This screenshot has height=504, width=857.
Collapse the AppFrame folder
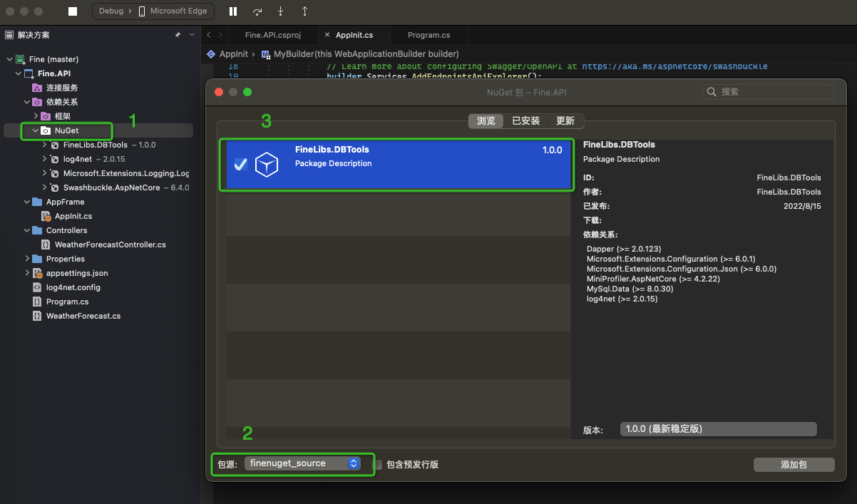click(26, 202)
